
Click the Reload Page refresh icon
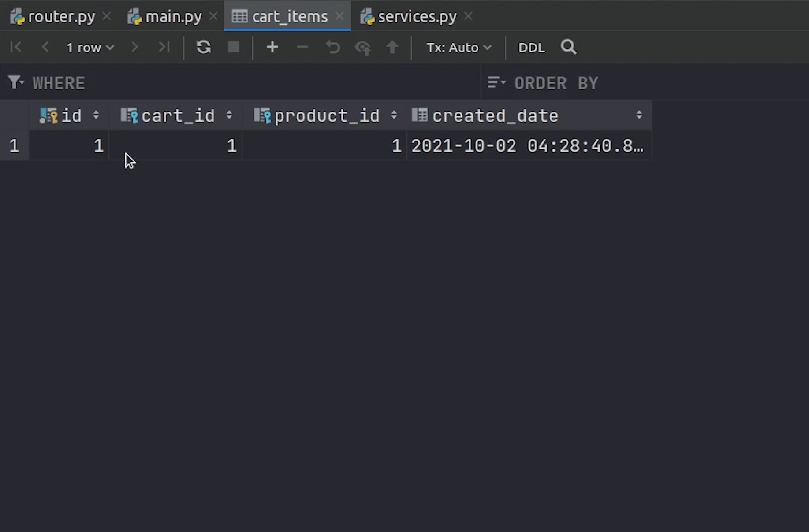click(x=203, y=47)
